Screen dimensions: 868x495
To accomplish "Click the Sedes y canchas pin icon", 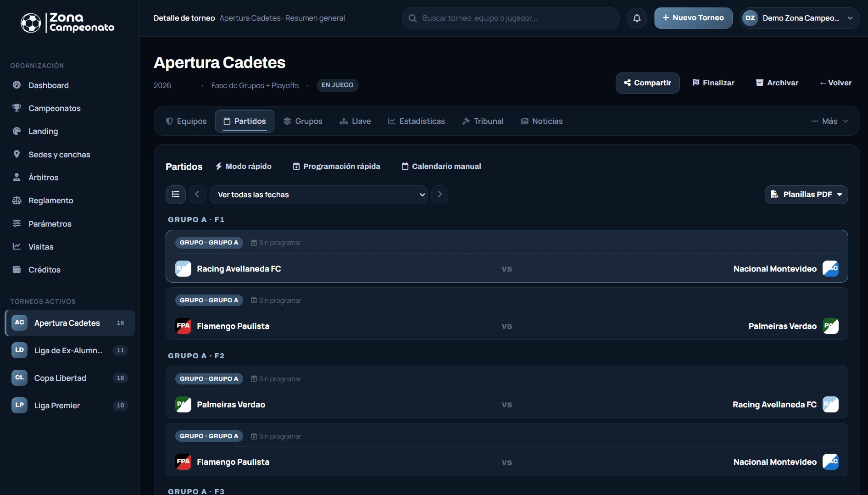I will [x=17, y=154].
